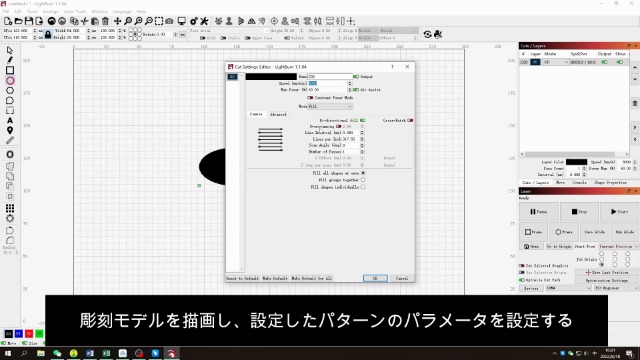The image size is (640, 360).
Task: Click the Offset Shapes tool icon
Action: point(10,155)
